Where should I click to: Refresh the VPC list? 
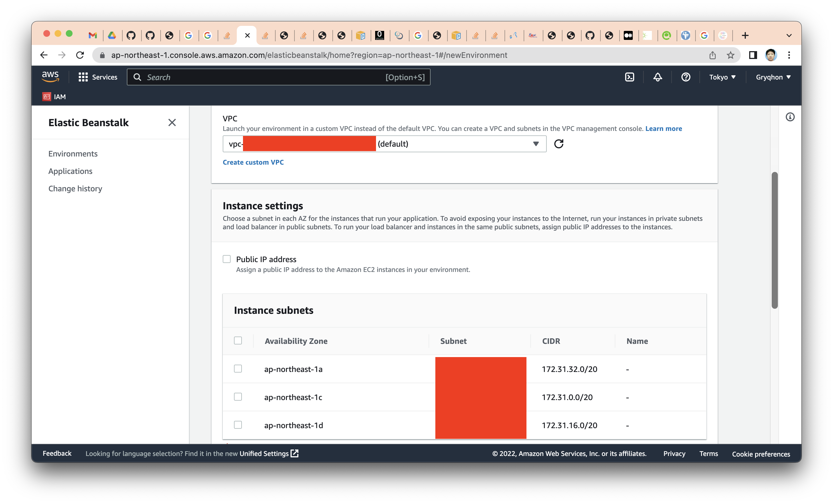click(x=559, y=144)
